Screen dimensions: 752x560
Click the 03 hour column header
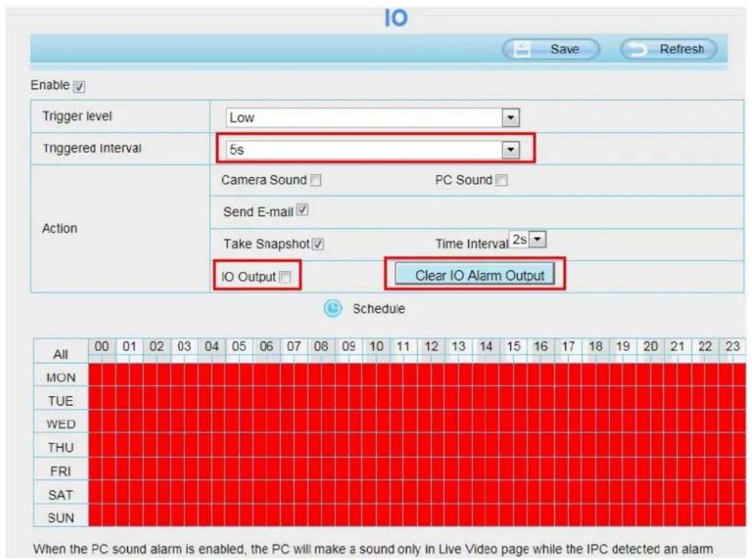(x=185, y=347)
